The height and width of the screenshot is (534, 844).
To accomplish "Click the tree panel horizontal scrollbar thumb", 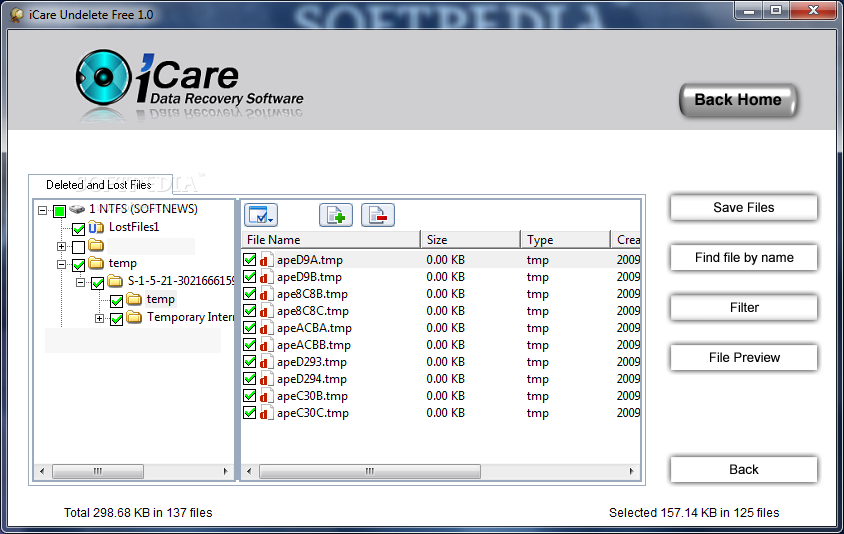I will click(x=98, y=472).
